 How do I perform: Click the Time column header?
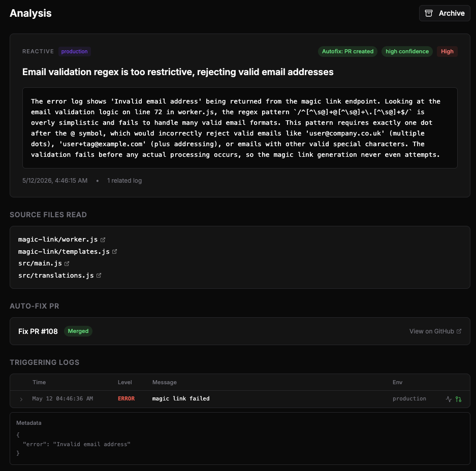pyautogui.click(x=39, y=382)
